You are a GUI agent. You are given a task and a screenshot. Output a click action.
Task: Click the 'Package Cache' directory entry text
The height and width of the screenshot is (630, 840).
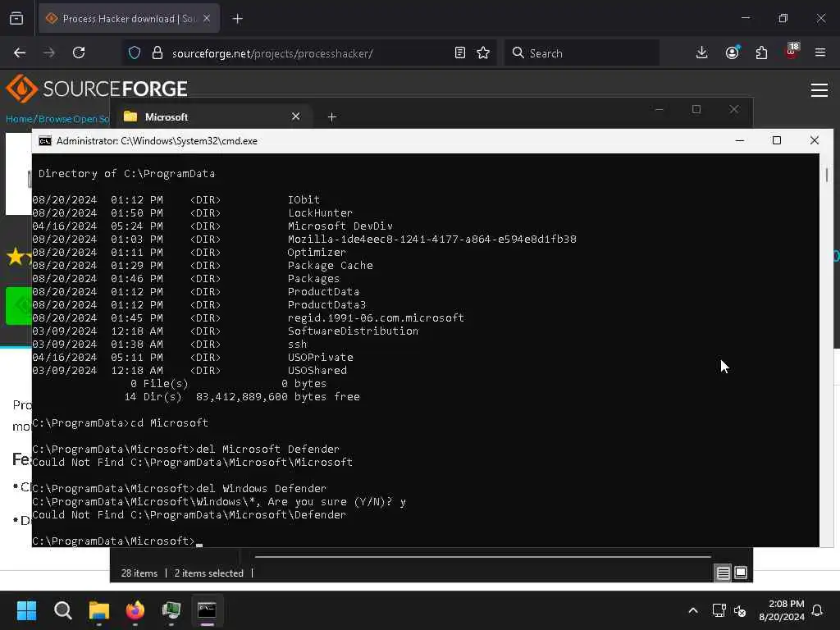pos(330,266)
